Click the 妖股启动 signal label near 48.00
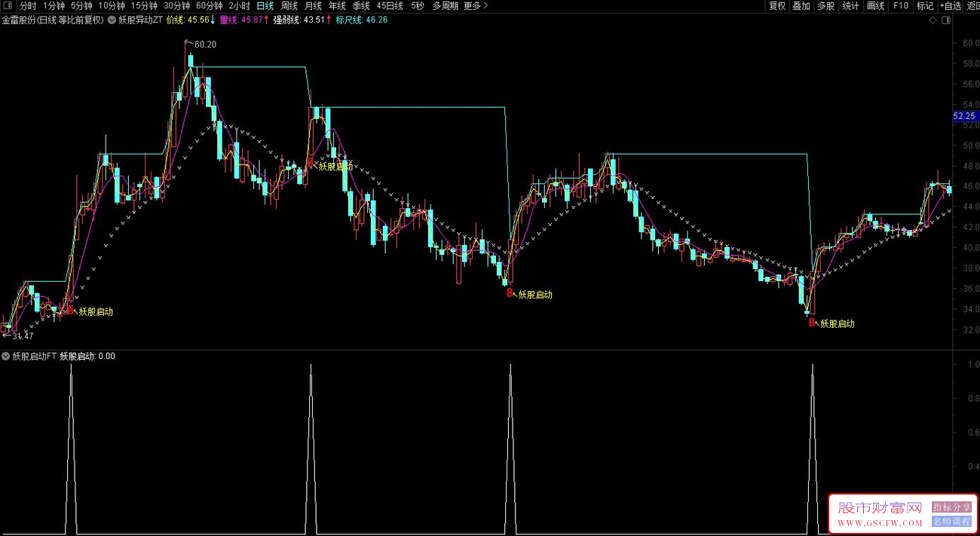Screen dimensions: 980x536 coord(335,167)
